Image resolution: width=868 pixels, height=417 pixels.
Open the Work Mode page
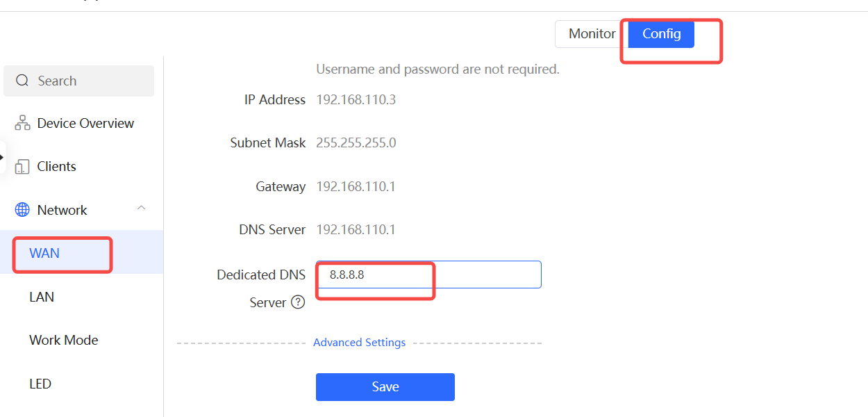64,341
